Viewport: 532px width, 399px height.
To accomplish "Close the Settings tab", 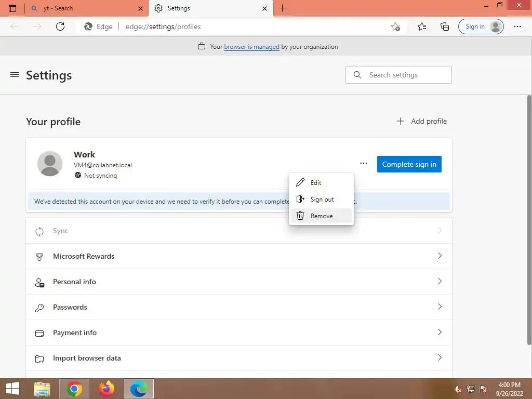I will 264,8.
